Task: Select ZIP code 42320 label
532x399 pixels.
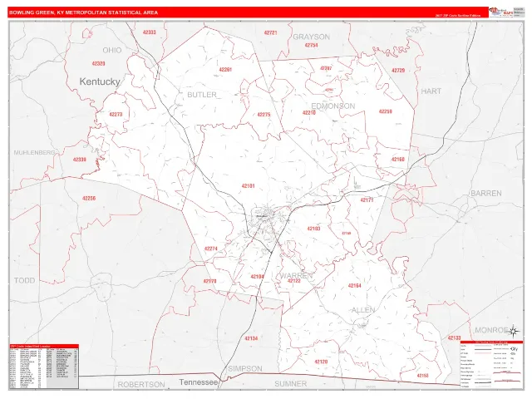Action: pos(98,63)
